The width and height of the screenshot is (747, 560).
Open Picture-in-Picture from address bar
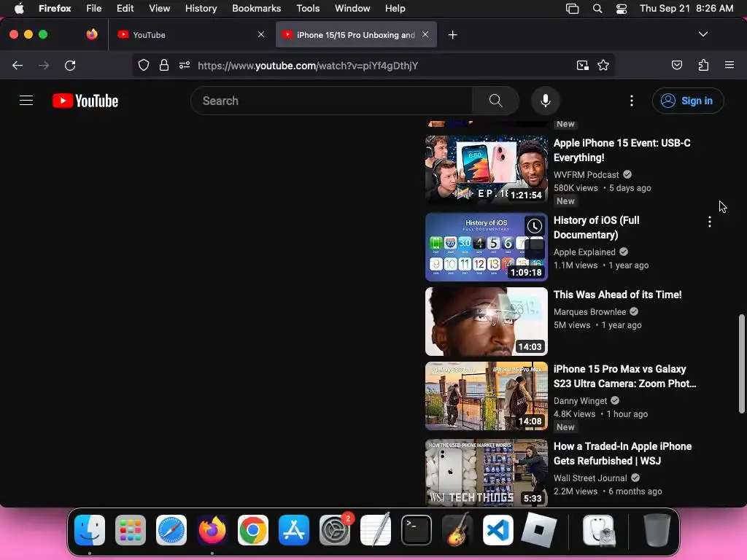[582, 65]
